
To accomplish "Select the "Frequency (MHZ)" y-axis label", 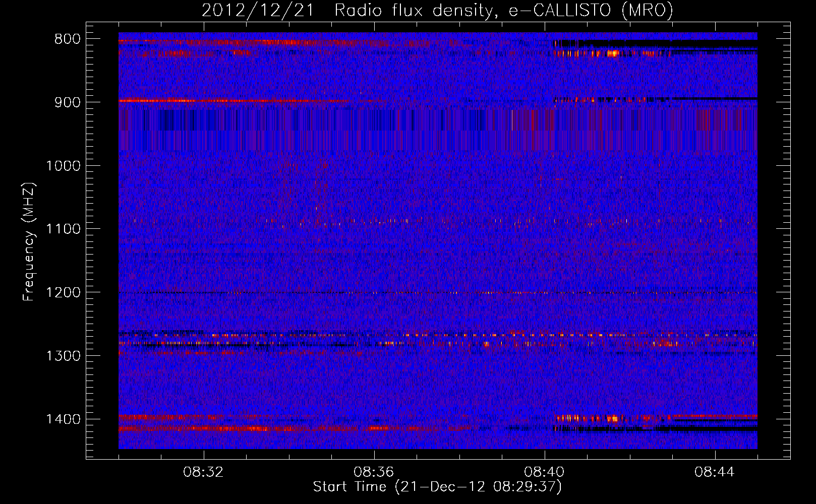I will (x=29, y=241).
